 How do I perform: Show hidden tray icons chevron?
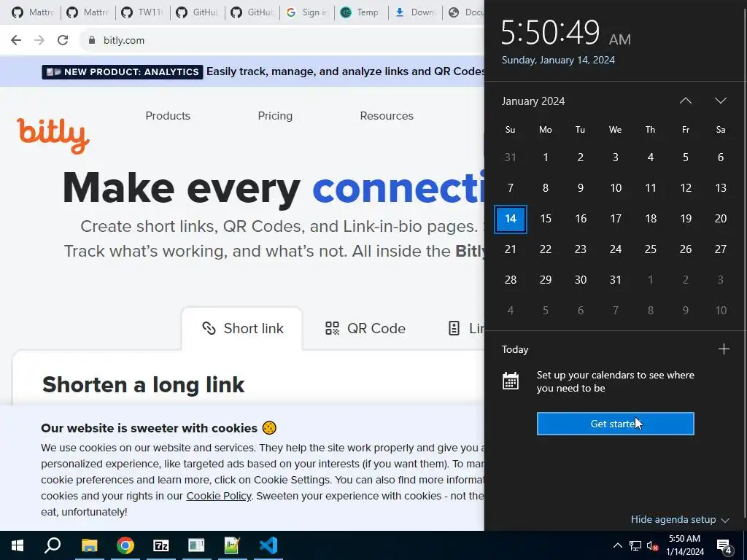(x=617, y=545)
